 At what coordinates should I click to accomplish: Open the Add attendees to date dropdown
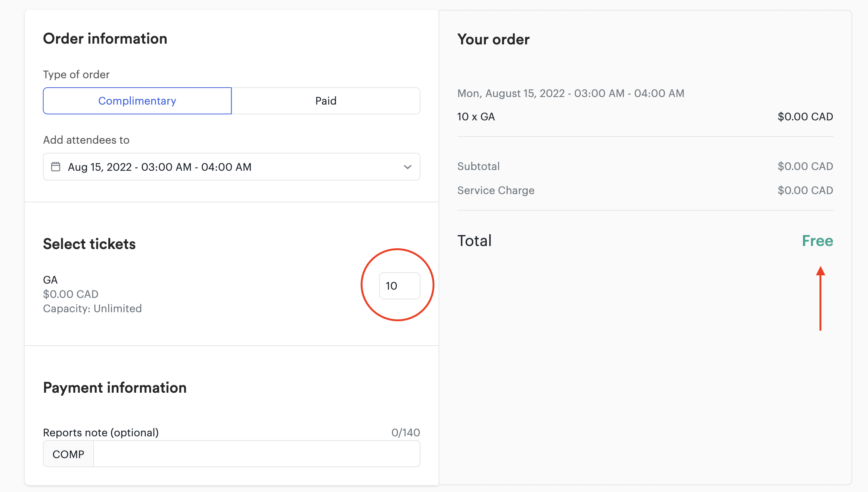[232, 167]
